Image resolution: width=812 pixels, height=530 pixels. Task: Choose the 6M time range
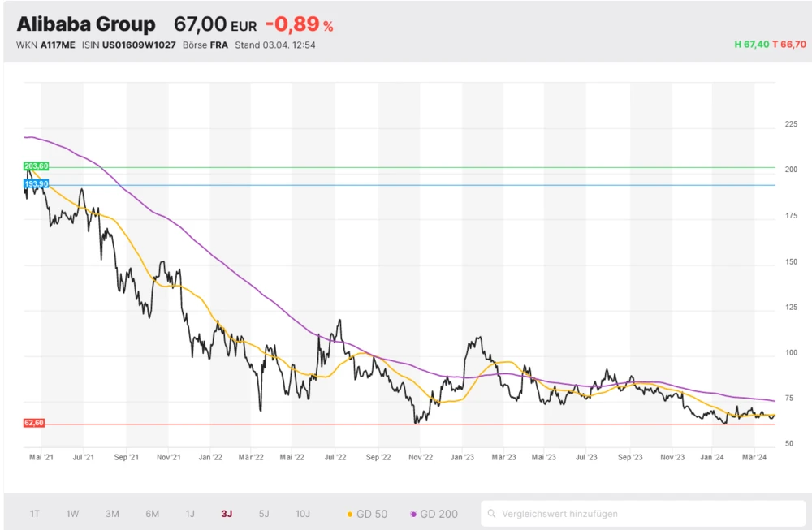click(152, 514)
